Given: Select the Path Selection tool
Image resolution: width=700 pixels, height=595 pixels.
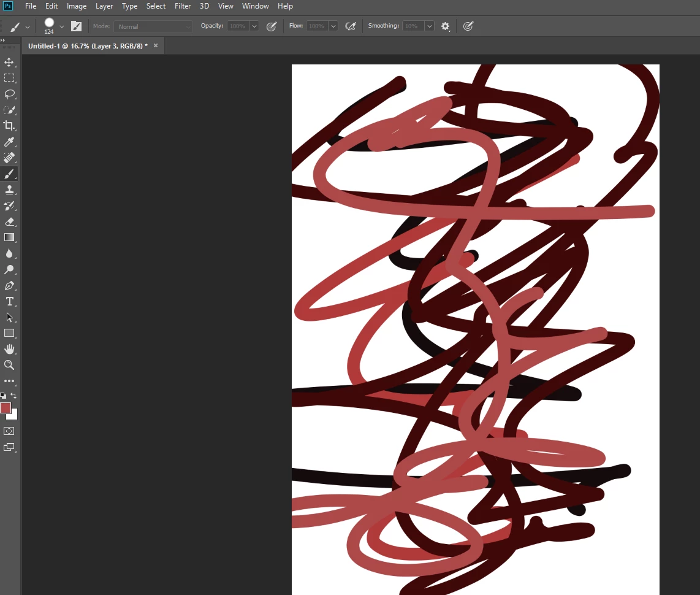Looking at the screenshot, I should point(9,317).
